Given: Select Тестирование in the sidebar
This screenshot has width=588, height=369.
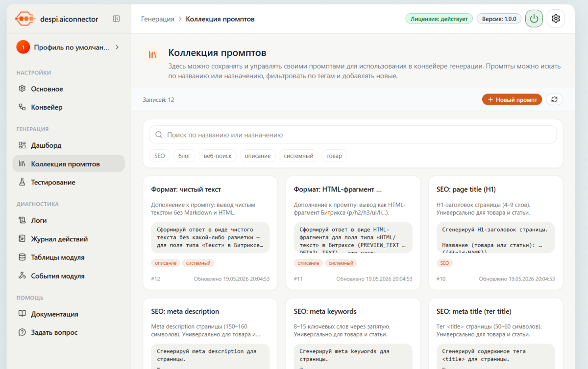Looking at the screenshot, I should pos(69,182).
